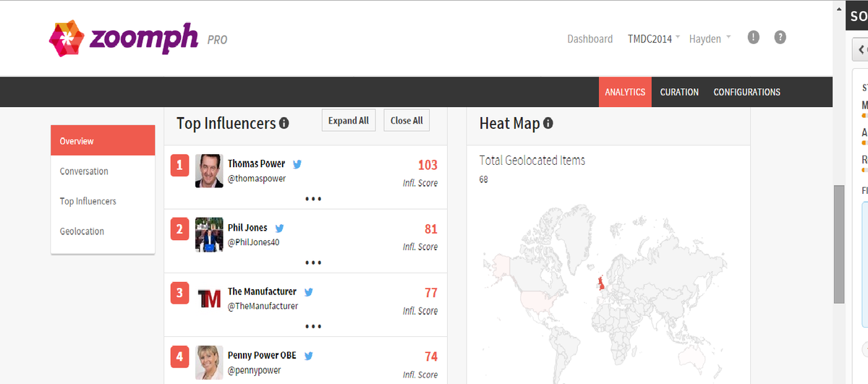Collapse the right side panel arrow

pos(860,51)
